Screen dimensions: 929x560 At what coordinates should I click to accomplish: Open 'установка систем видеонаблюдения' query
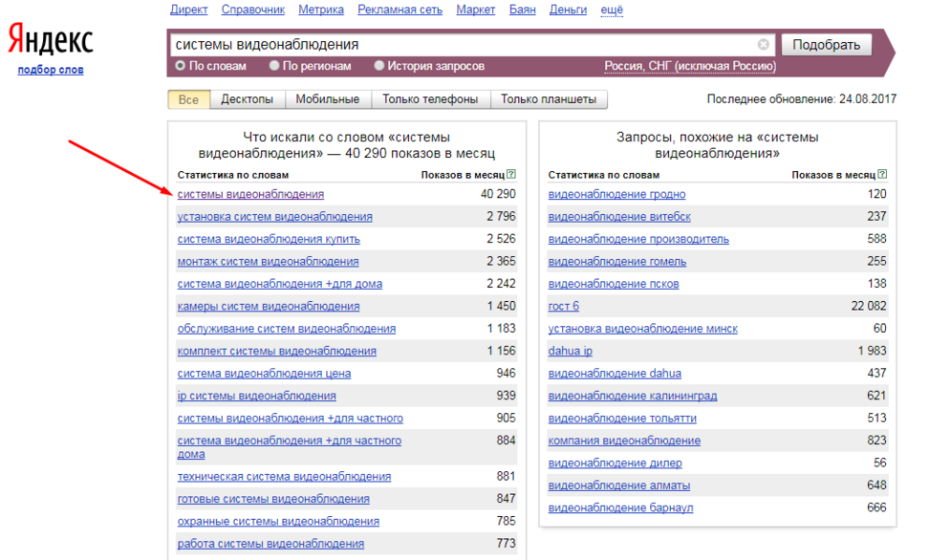tap(275, 217)
